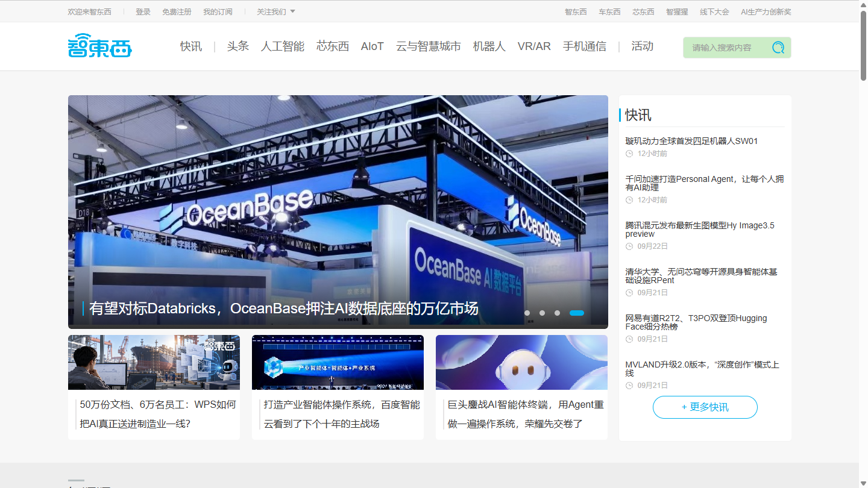Click the 登录 link
Viewport: 868px width, 488px height.
[143, 11]
